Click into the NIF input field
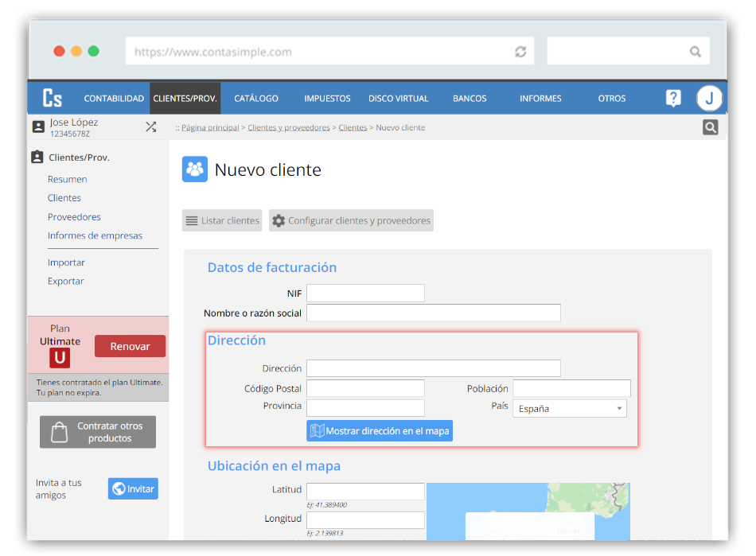 tap(365, 294)
